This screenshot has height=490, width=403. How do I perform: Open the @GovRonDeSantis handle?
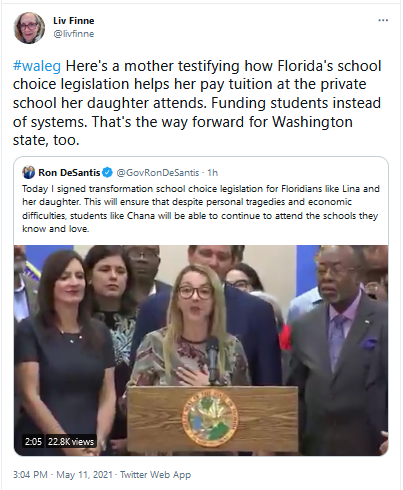[158, 172]
